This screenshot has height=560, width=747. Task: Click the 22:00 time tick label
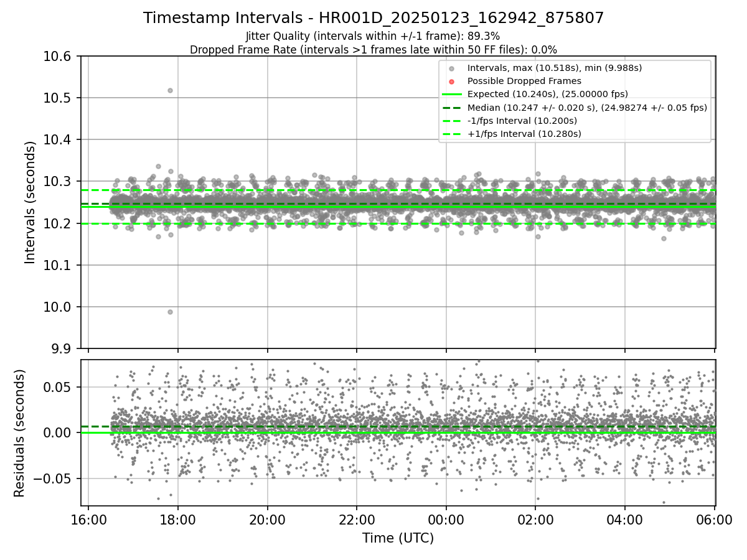pos(357,520)
